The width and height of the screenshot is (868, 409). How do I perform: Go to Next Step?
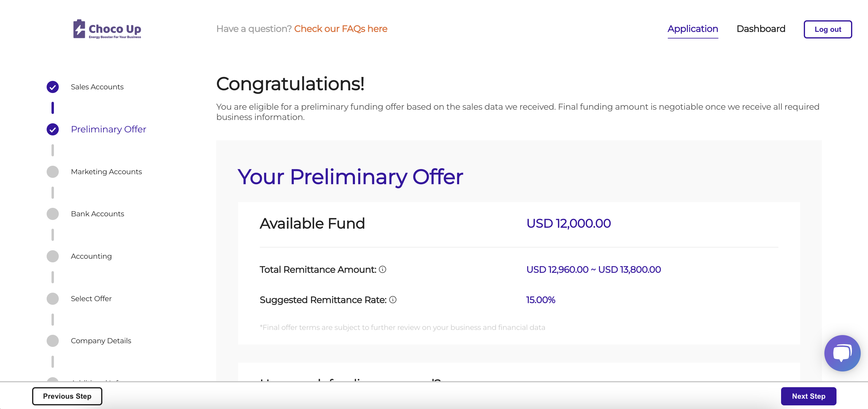pyautogui.click(x=808, y=396)
